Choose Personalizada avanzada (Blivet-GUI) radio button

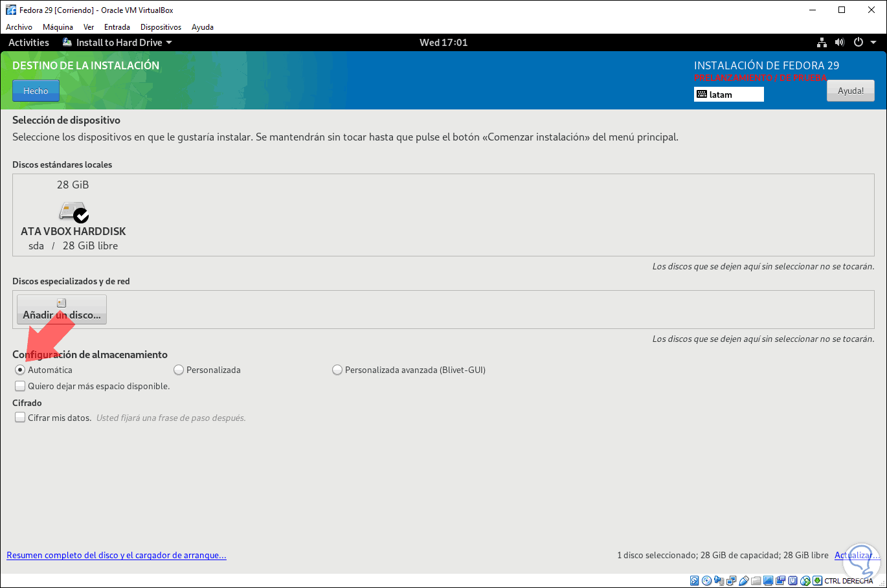tap(337, 370)
